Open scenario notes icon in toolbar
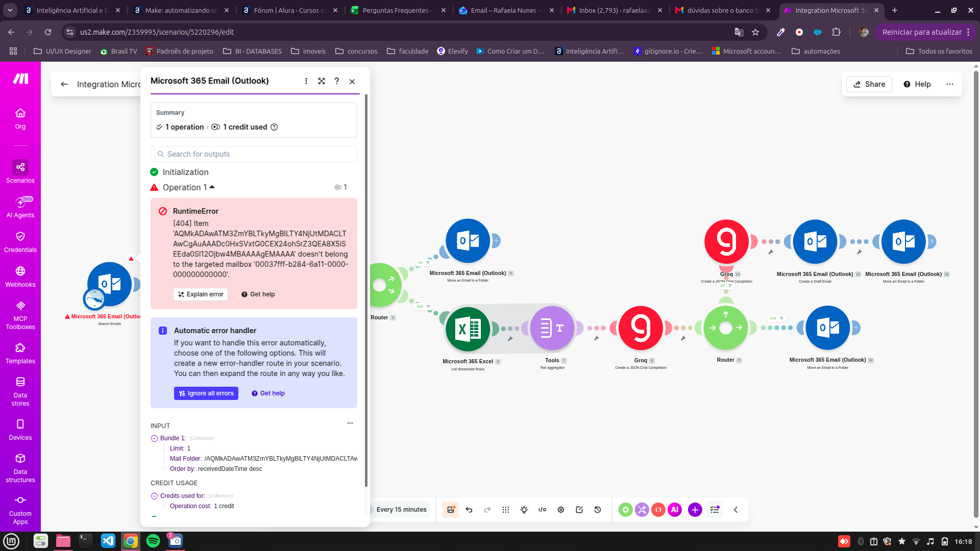The width and height of the screenshot is (980, 551). click(579, 510)
